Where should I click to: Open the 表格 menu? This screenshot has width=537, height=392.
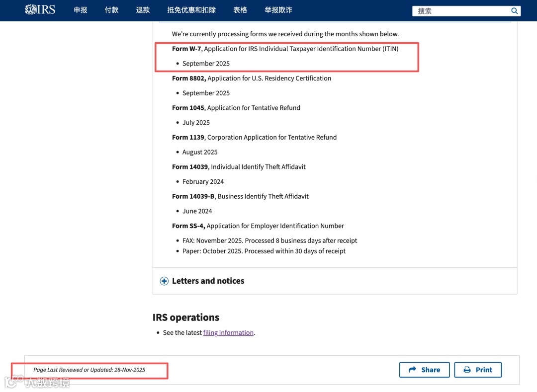(x=240, y=10)
